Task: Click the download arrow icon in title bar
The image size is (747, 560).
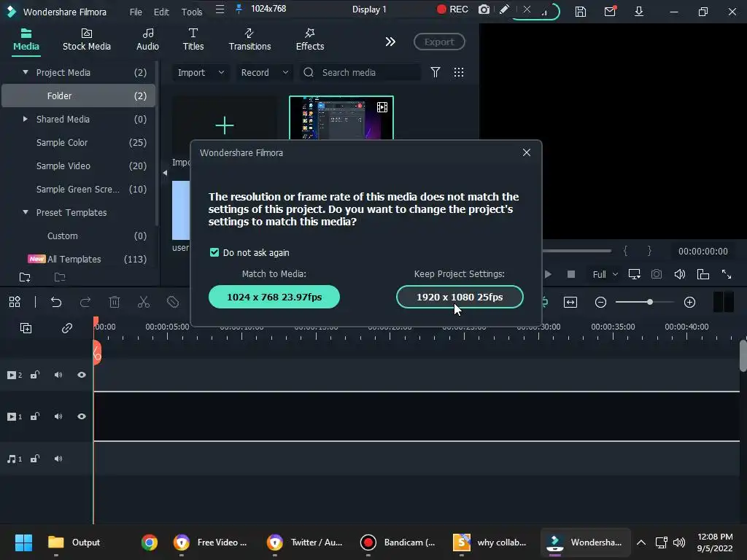Action: [x=639, y=12]
